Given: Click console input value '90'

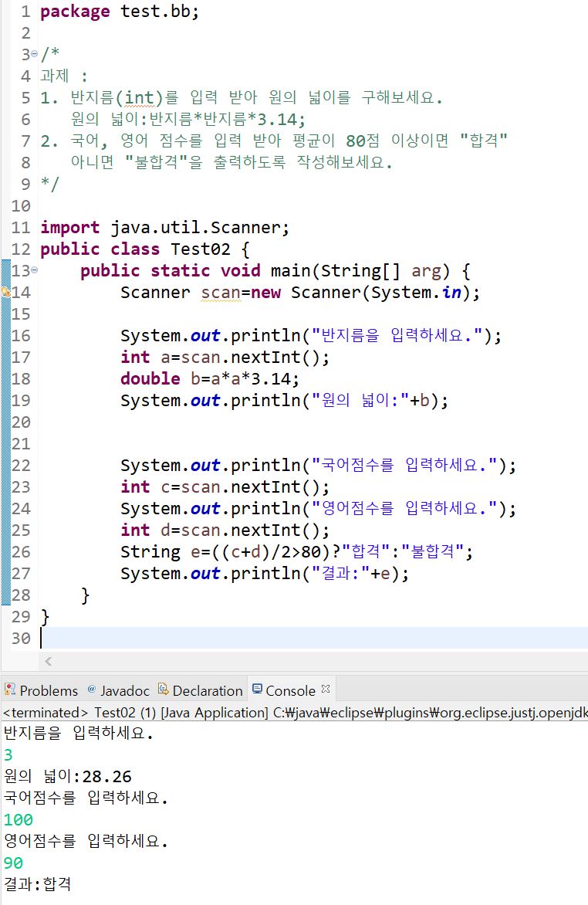Looking at the screenshot, I should point(13,863).
